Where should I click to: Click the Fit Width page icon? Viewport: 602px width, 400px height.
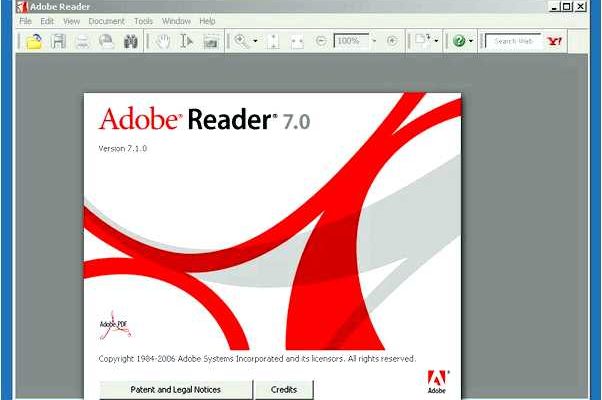click(x=297, y=41)
